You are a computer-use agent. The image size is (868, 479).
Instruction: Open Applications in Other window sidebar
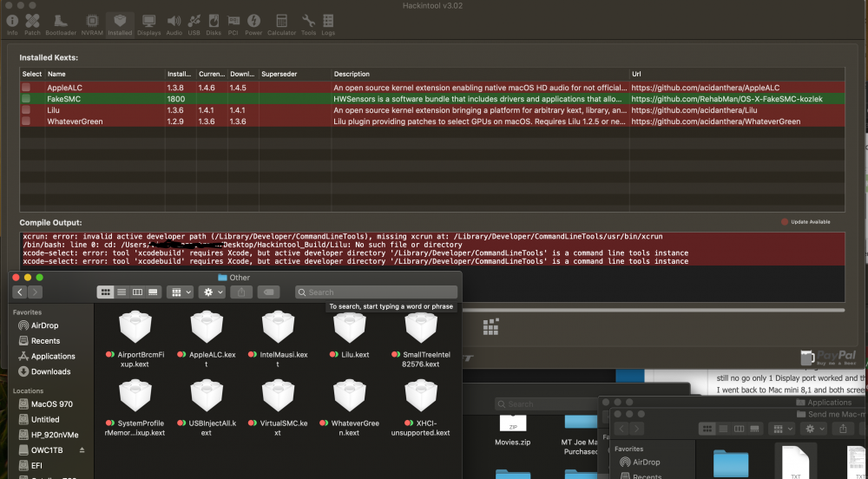pos(47,356)
